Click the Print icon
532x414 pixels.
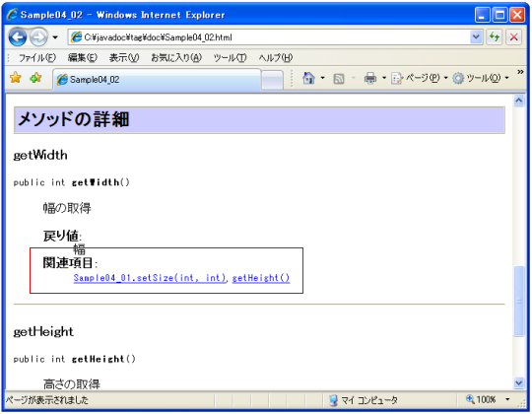(369, 79)
